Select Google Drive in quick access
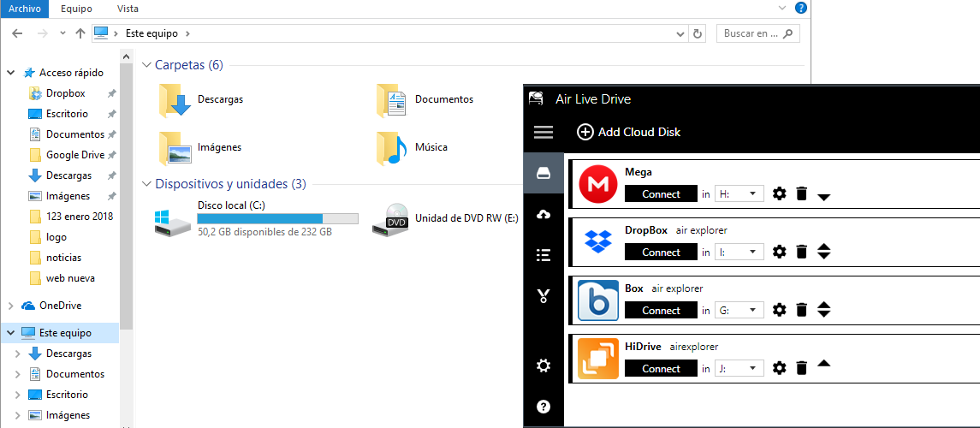Image resolution: width=980 pixels, height=428 pixels. pos(75,155)
